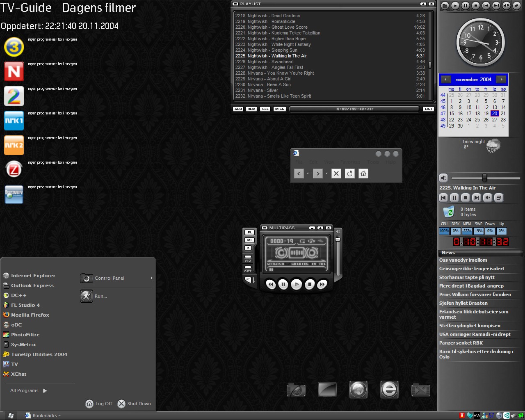Click the NRK1 channel logo
525x420 pixels.
tap(14, 121)
